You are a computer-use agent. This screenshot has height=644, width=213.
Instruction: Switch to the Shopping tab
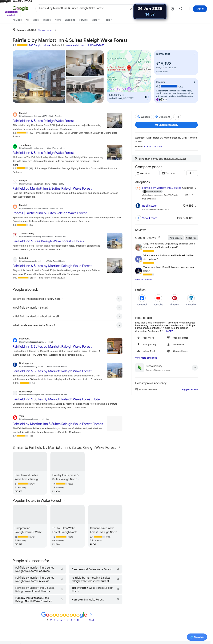[70, 20]
